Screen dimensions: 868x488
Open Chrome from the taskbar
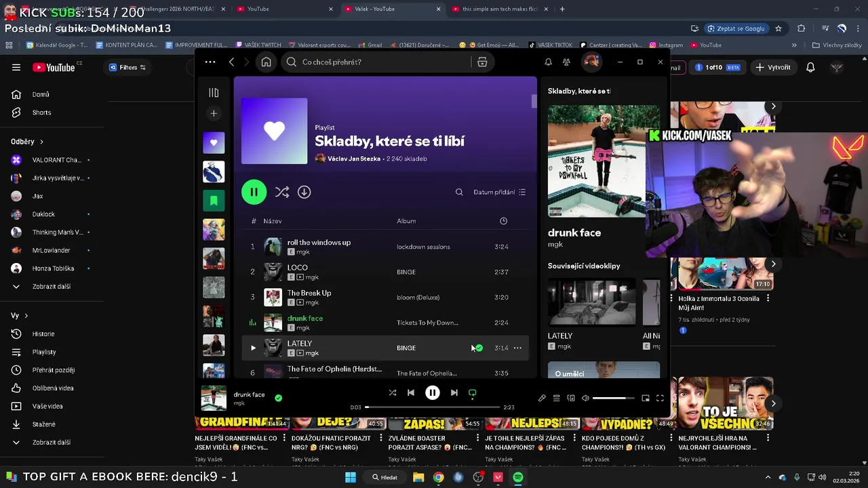pos(439,477)
